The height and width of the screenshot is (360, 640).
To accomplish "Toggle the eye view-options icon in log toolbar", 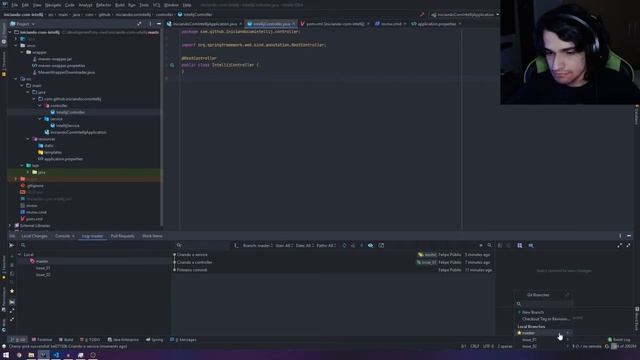I will click(370, 245).
